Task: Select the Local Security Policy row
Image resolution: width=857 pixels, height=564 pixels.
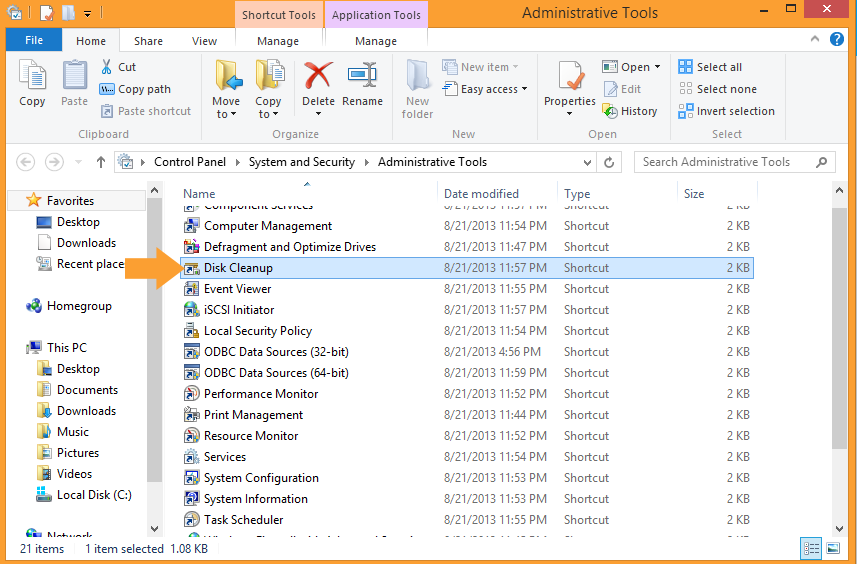Action: coord(467,331)
